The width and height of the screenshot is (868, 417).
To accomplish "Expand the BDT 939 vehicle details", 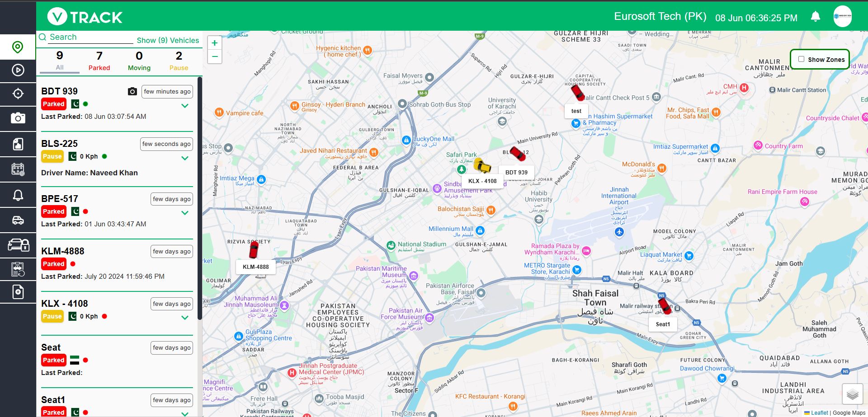I will tap(185, 106).
